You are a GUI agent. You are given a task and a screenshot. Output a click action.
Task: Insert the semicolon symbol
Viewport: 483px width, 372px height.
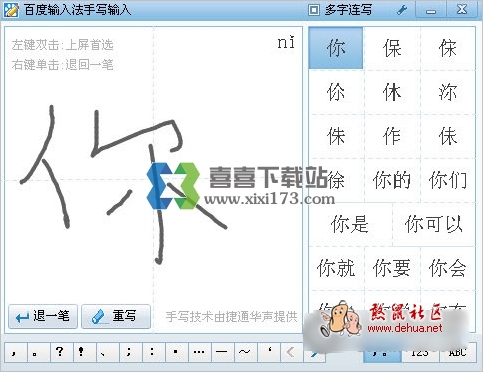130,352
